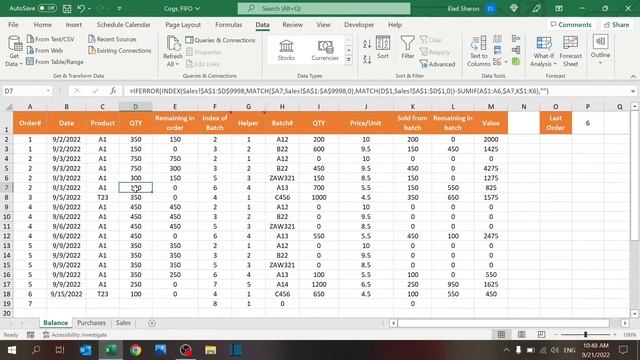
Task: Sort Z to A descending
Action: pyautogui.click(x=367, y=60)
